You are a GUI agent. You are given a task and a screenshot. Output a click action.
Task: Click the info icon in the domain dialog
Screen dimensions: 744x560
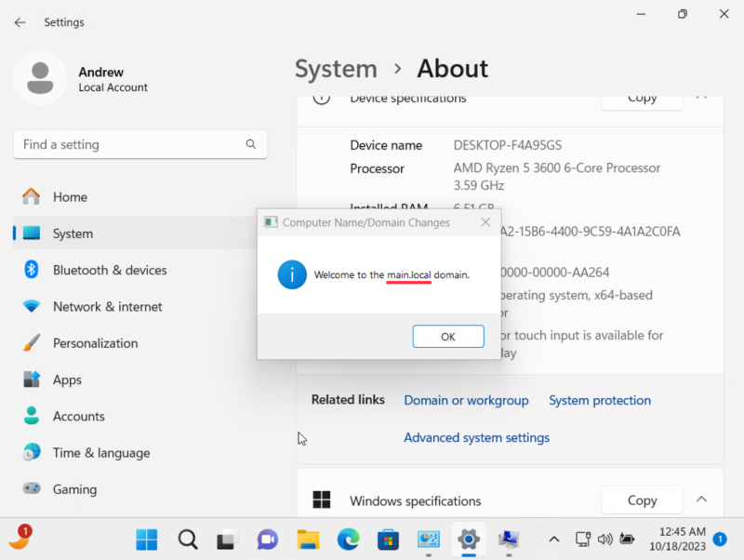click(291, 274)
